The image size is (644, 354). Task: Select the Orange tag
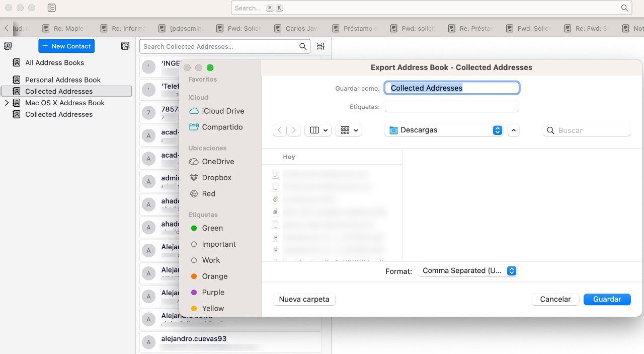point(209,276)
